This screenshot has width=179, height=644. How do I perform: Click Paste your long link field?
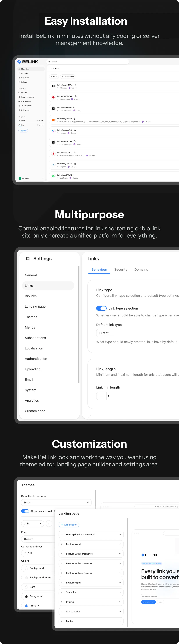tap(160, 596)
